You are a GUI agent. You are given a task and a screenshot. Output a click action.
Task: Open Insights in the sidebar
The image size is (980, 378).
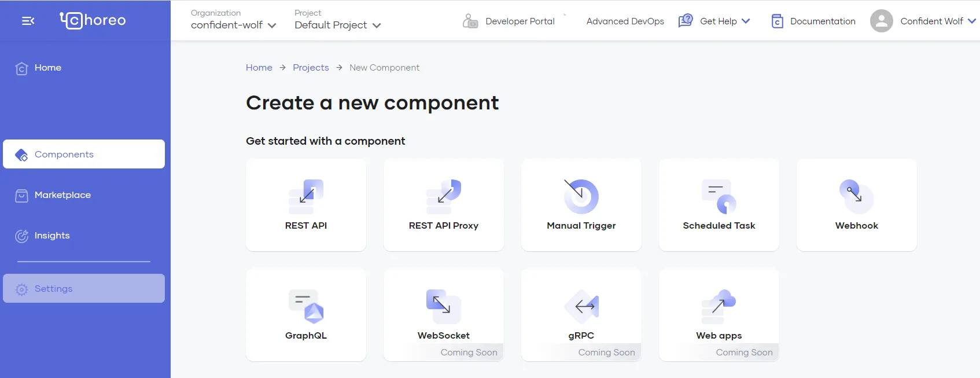[x=51, y=236]
